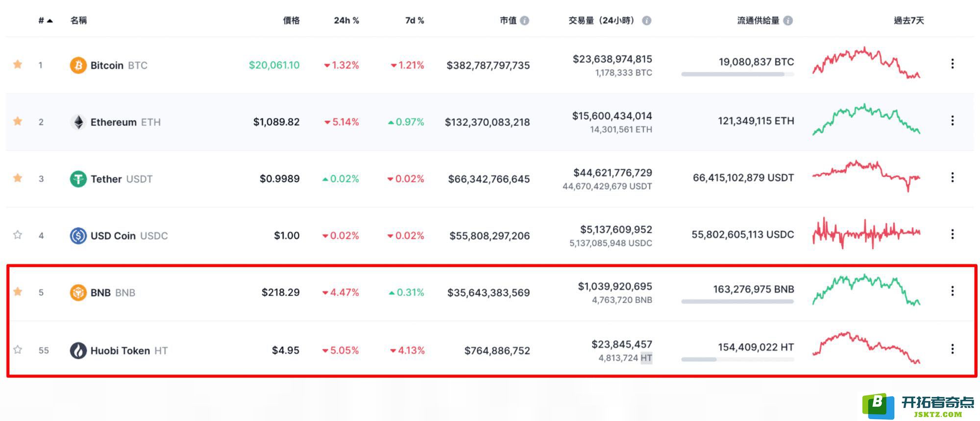Click Ethereum supply 121,349,115 ETH
This screenshot has height=421, width=980.
pos(756,121)
